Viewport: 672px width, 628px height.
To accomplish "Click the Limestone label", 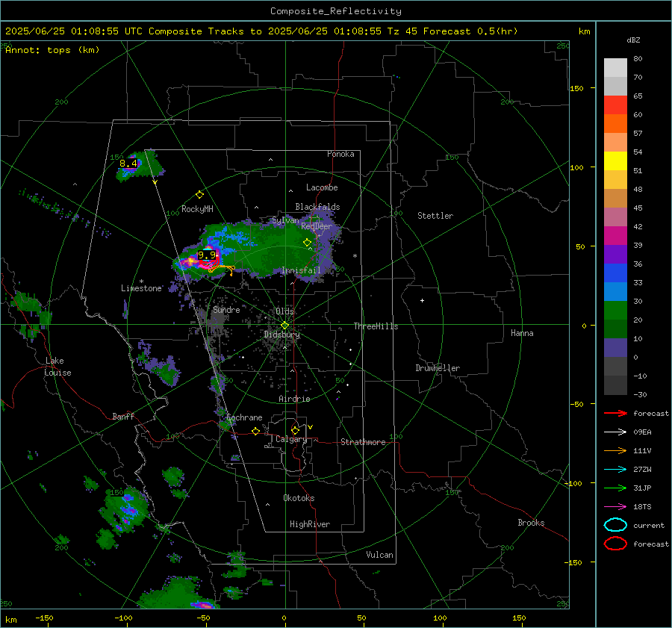I will tap(141, 288).
